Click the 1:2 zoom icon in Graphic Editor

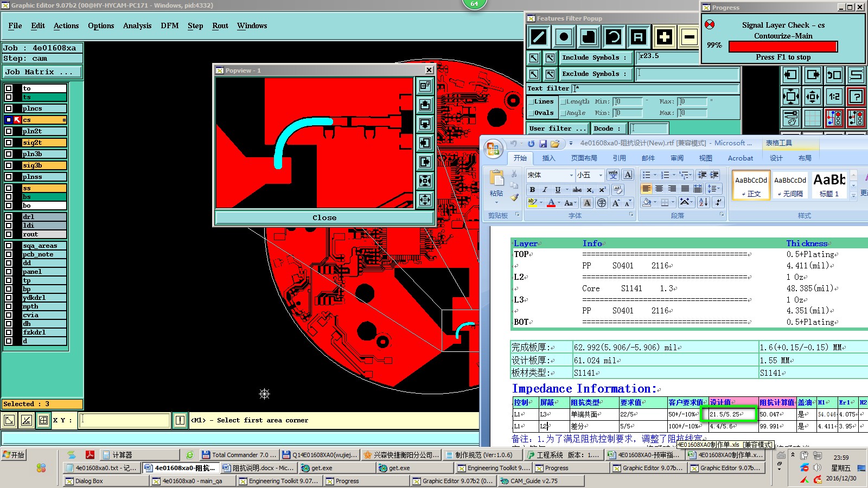tap(834, 97)
